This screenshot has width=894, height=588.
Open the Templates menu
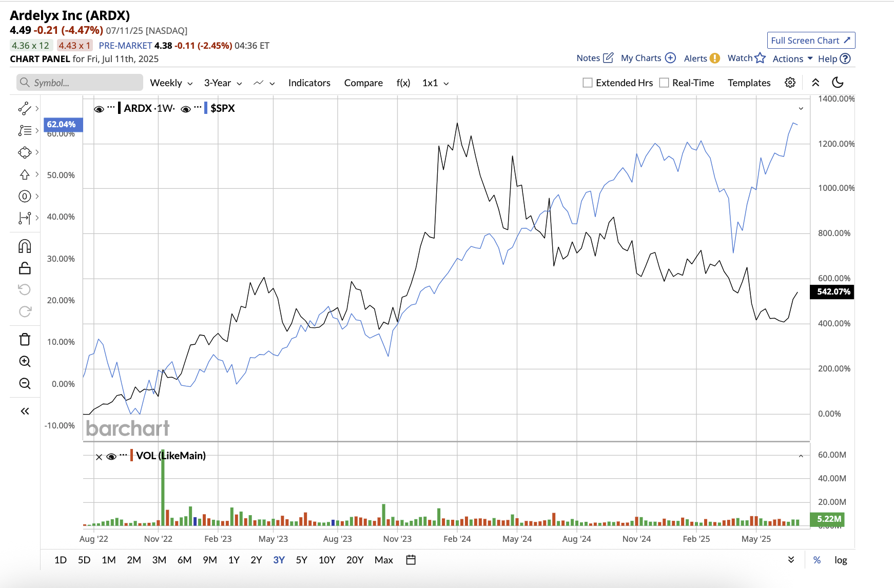[x=749, y=83]
